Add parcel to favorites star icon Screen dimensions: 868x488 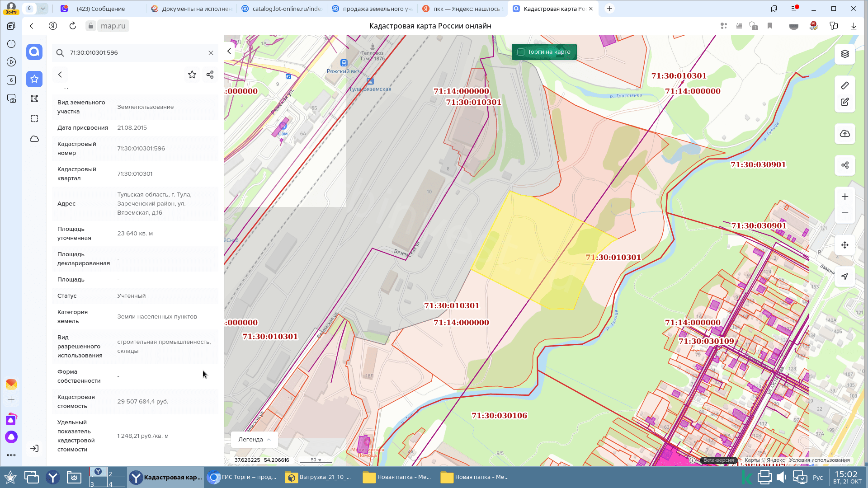click(192, 75)
